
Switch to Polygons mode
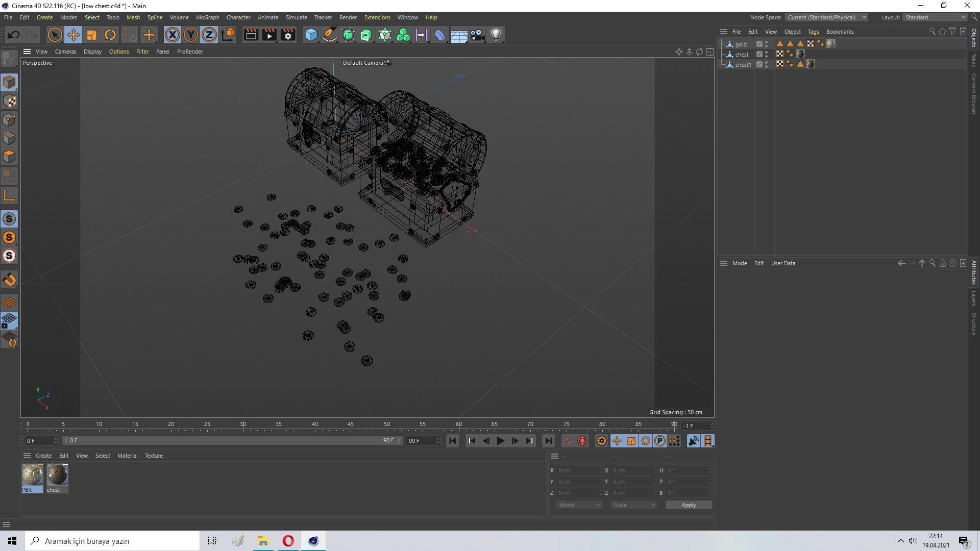point(9,157)
